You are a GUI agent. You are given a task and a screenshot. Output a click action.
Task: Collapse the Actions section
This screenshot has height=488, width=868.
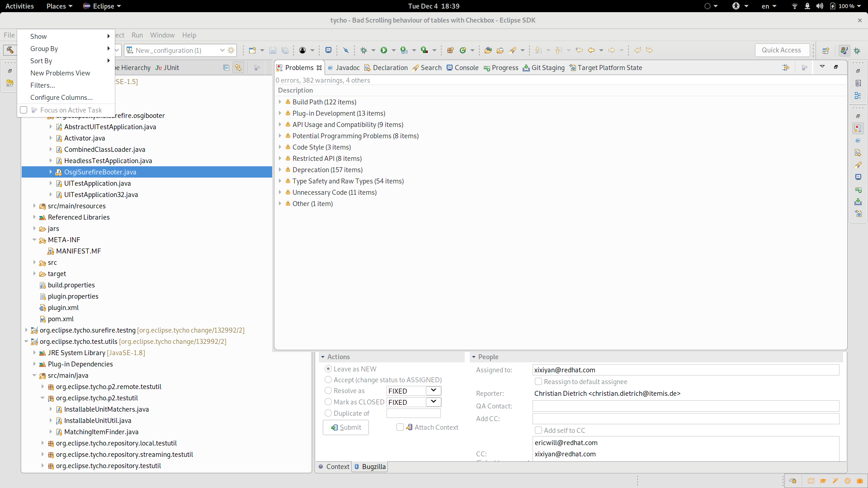point(323,357)
